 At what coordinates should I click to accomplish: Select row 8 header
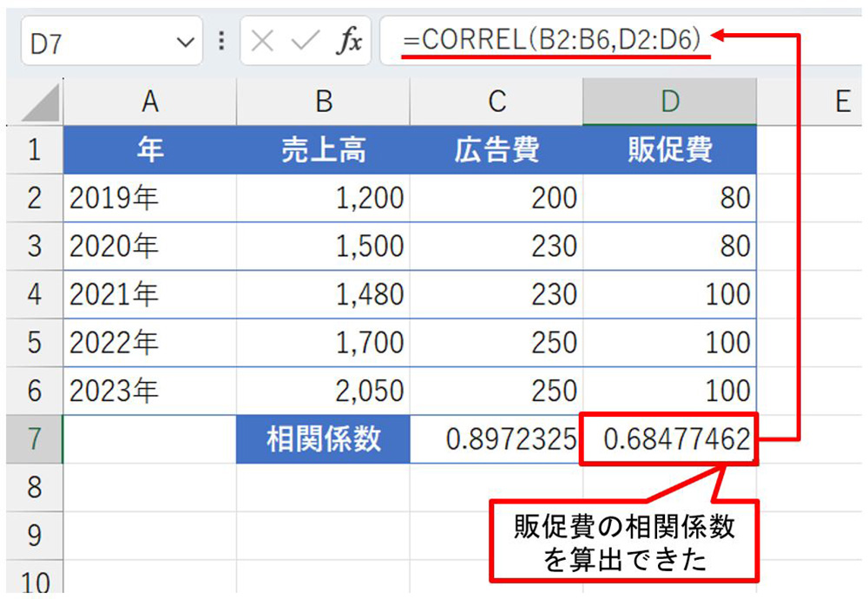coord(35,487)
